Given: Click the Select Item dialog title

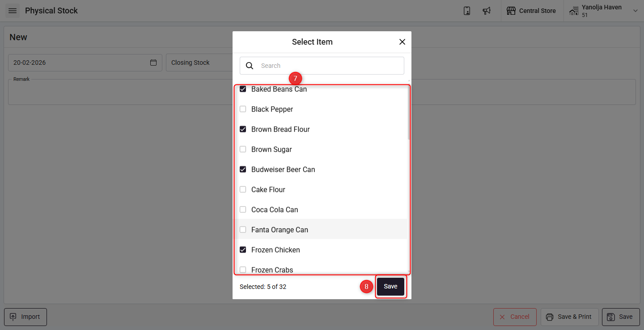Looking at the screenshot, I should 312,42.
